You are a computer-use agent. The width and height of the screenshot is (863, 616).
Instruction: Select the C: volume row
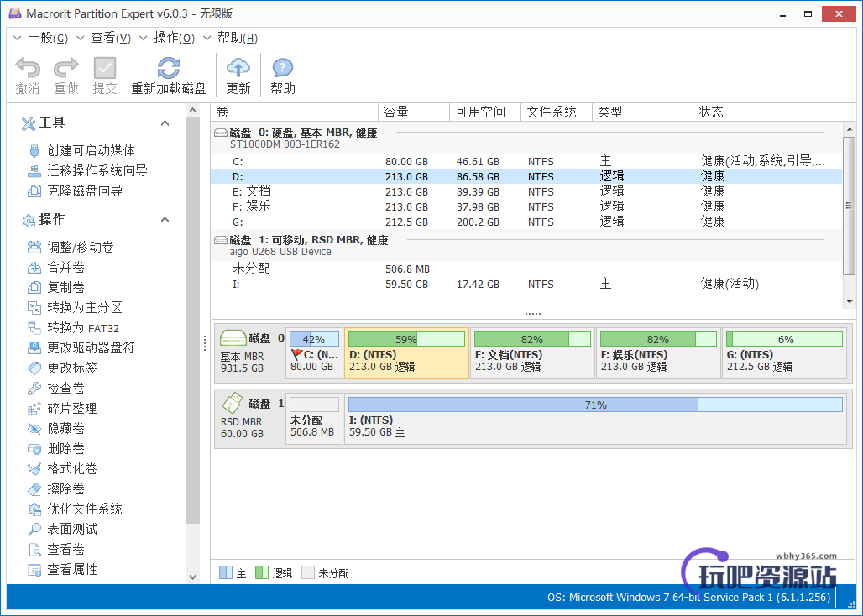coord(526,161)
